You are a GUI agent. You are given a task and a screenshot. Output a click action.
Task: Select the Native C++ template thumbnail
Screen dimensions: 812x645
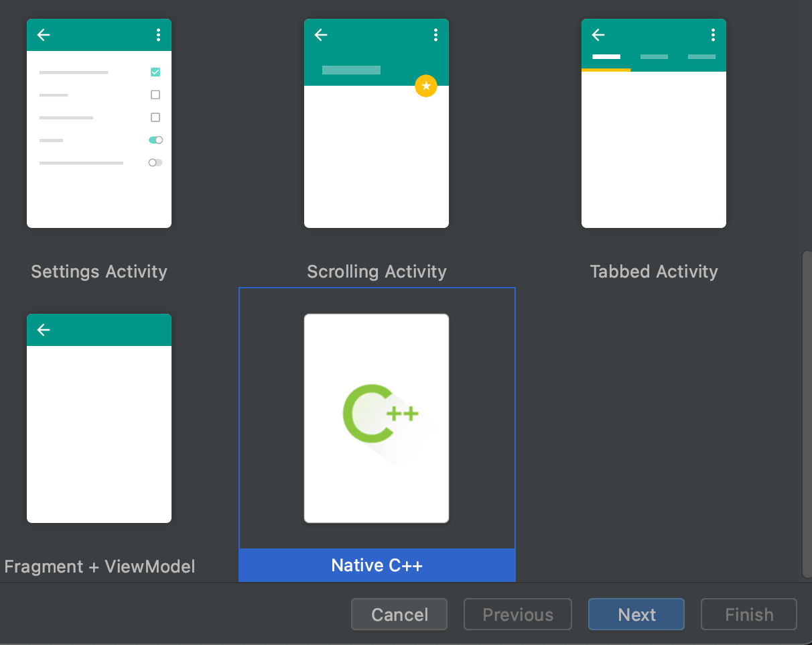[x=377, y=418]
